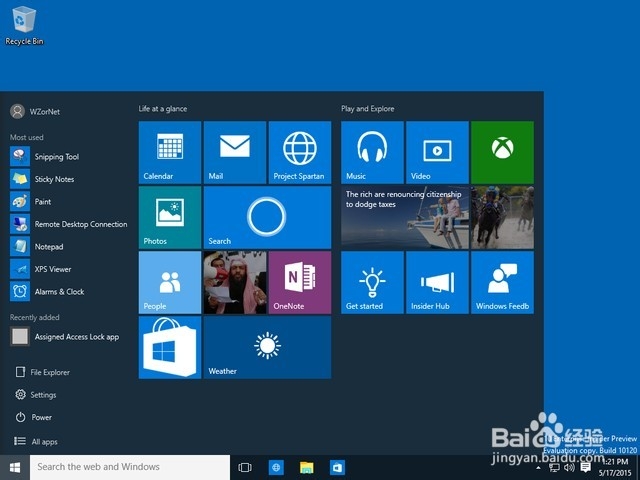Open the Music tile
This screenshot has width=640, height=480.
[x=372, y=152]
